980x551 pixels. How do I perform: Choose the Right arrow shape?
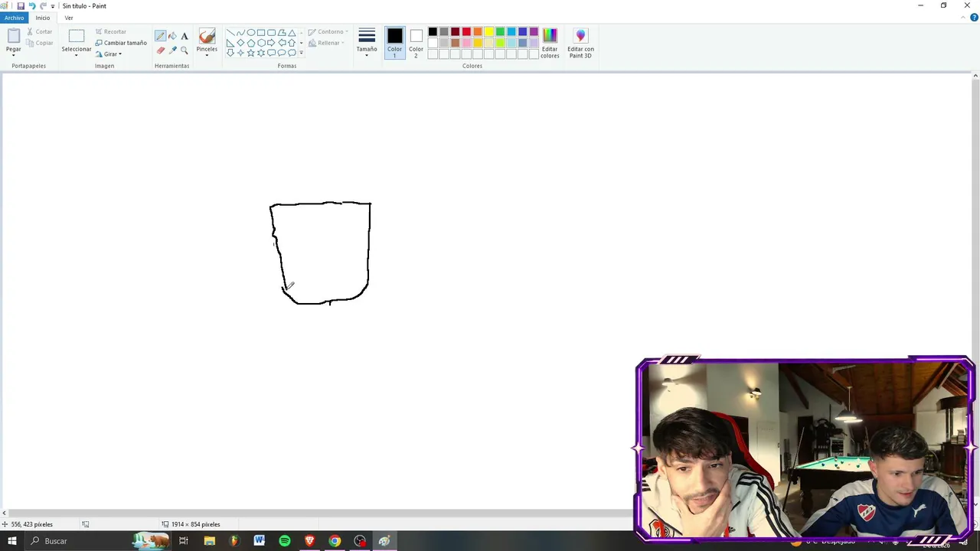coord(271,43)
